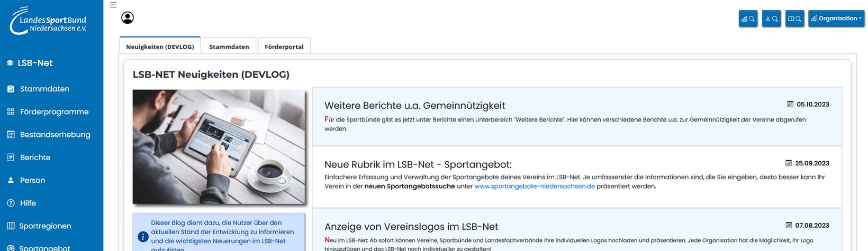This screenshot has height=251, width=868.
Task: Click headline 'Weitere Berichte u.a. Gemeinnützigkeit'
Action: click(x=414, y=106)
